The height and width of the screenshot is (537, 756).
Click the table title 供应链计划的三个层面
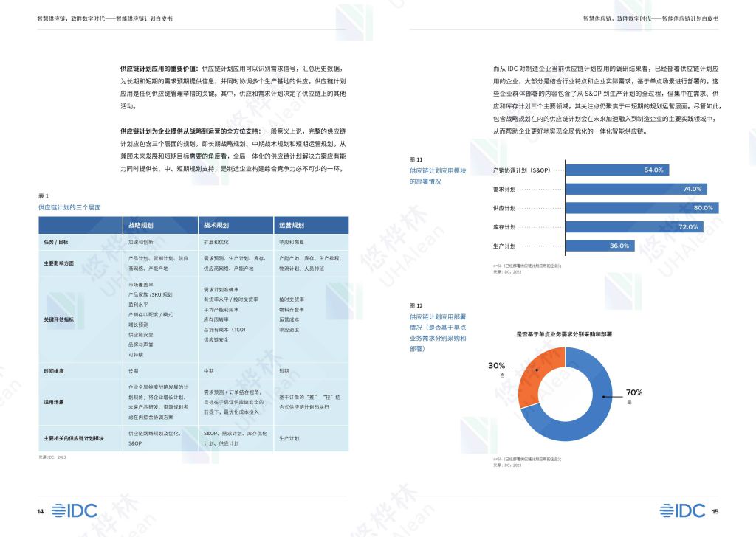coord(69,207)
